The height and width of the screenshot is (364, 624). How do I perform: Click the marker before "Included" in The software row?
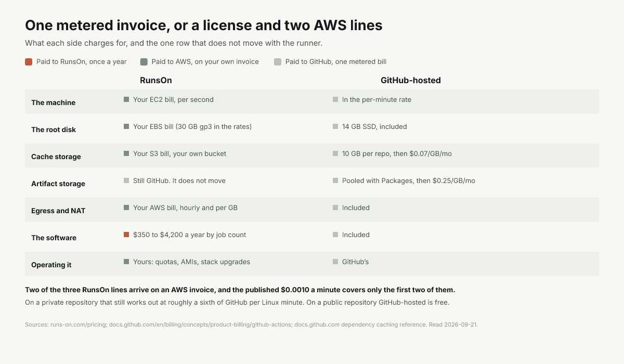(x=335, y=235)
